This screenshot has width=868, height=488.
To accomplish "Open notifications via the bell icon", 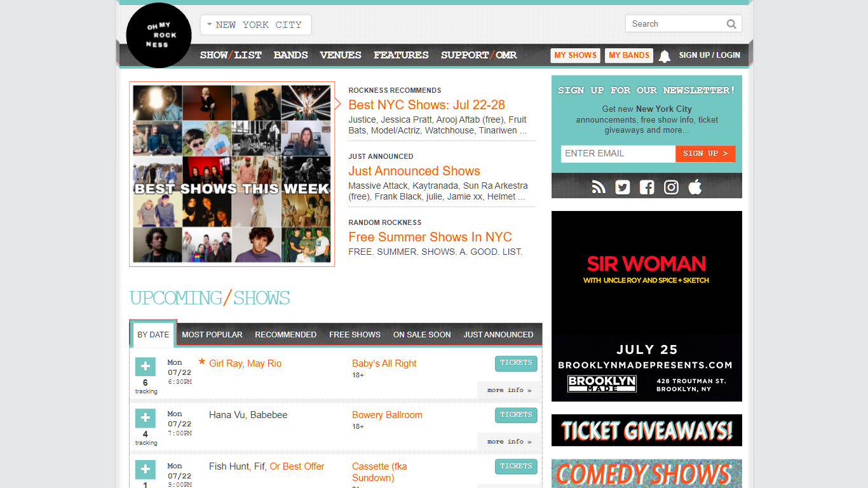I will (665, 55).
